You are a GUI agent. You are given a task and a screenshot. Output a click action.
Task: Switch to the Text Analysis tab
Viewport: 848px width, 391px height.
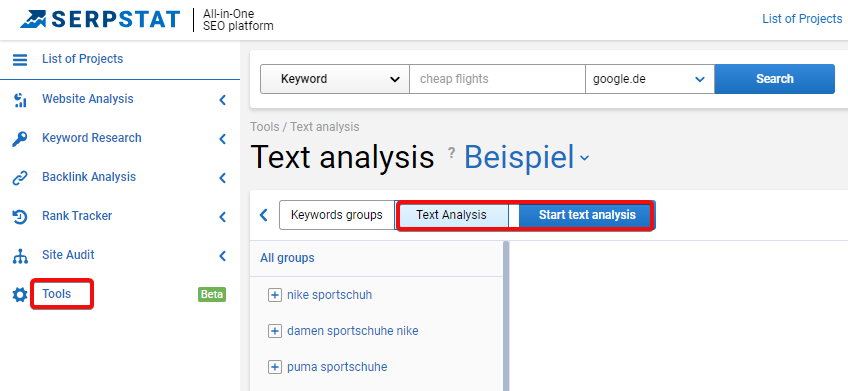[x=452, y=215]
